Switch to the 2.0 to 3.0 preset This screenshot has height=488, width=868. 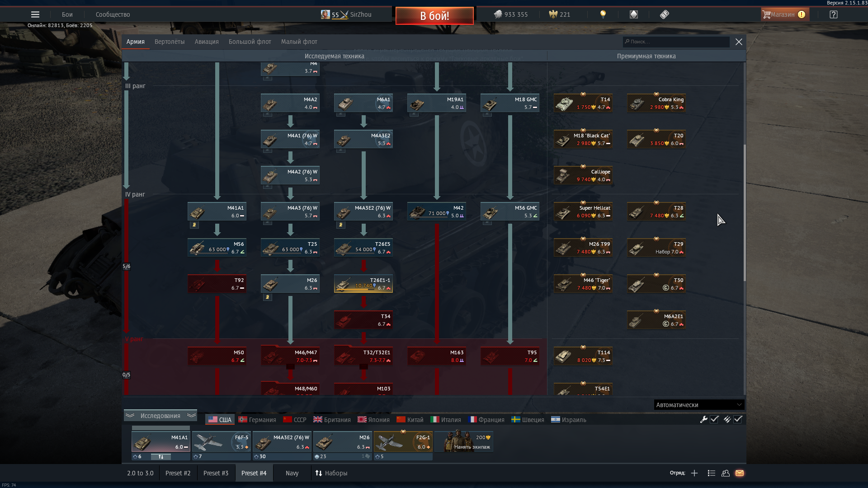pyautogui.click(x=140, y=473)
